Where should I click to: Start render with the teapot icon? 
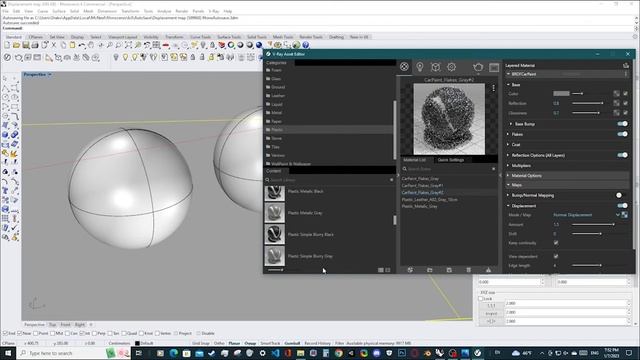click(478, 67)
